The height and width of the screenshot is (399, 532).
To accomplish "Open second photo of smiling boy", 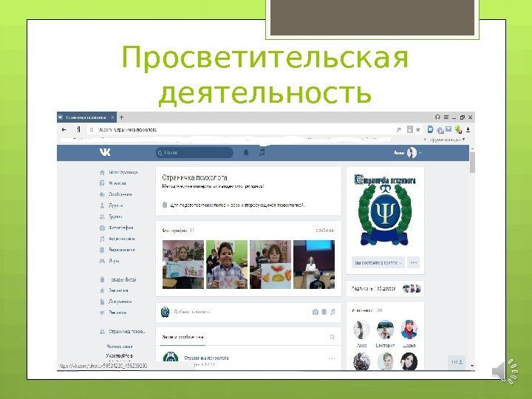I will [x=227, y=265].
